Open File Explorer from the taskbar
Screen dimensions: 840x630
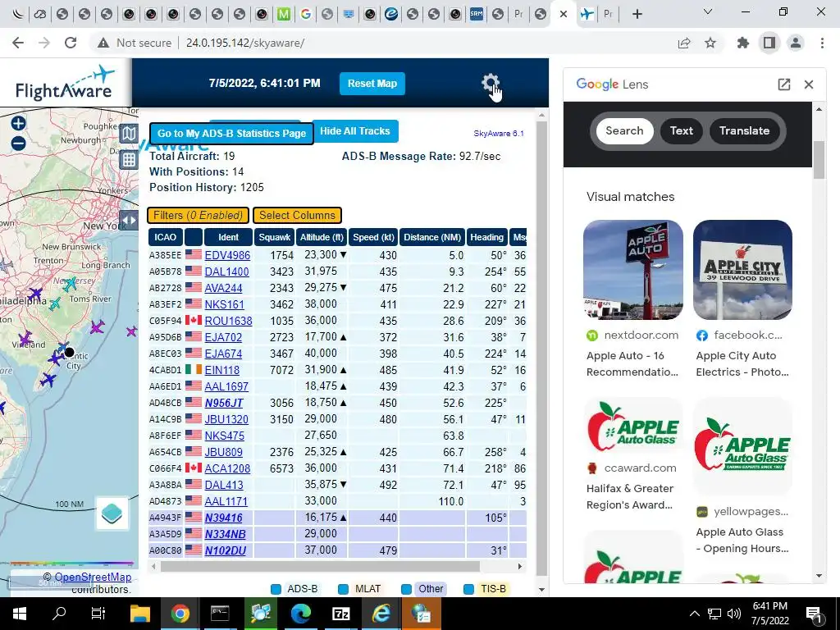click(140, 614)
